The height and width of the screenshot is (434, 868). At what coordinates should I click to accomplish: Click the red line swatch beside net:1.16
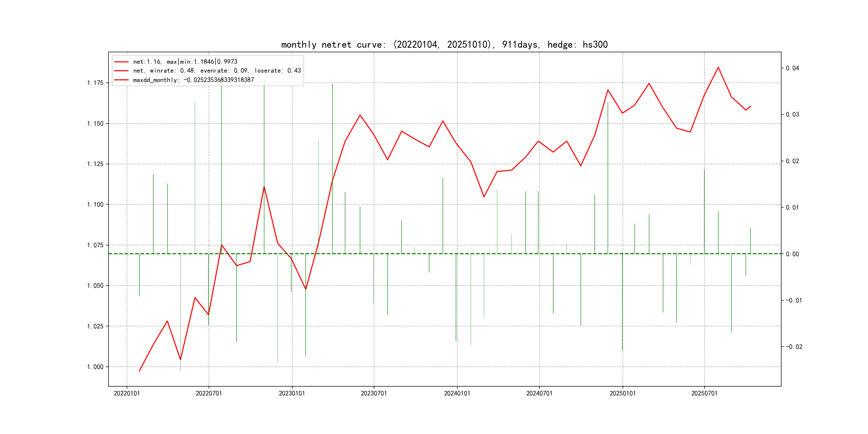click(x=121, y=62)
